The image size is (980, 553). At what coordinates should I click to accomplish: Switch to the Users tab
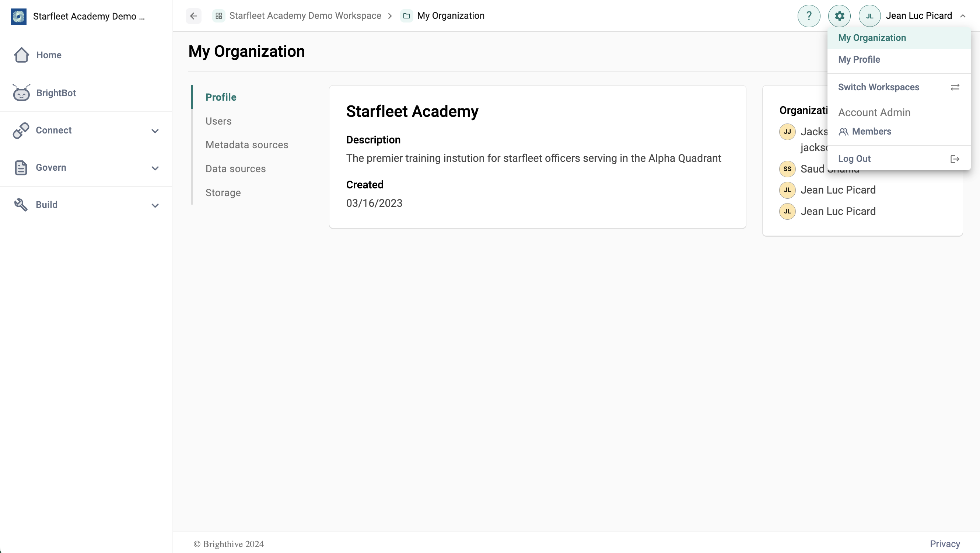218,121
